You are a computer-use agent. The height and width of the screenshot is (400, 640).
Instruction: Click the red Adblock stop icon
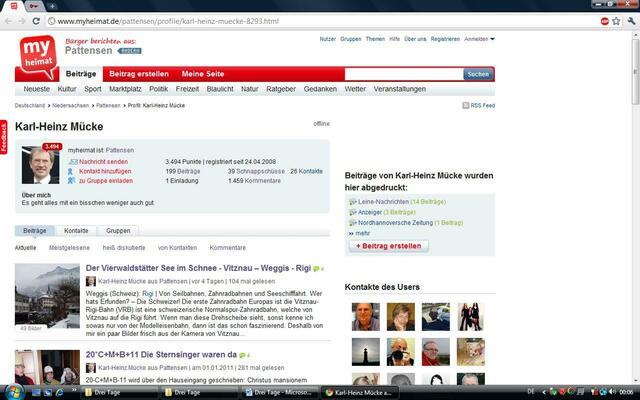point(604,21)
